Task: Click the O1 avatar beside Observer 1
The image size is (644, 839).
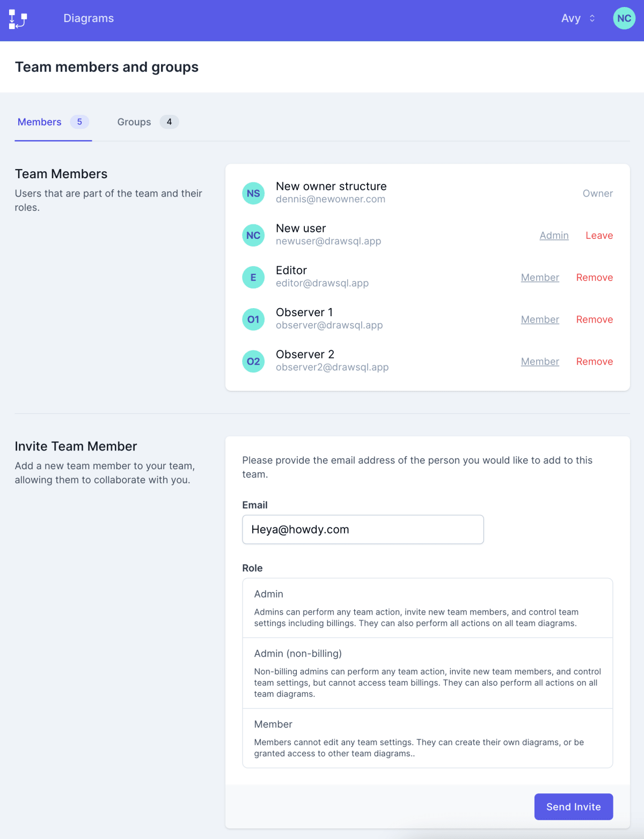Action: (253, 319)
